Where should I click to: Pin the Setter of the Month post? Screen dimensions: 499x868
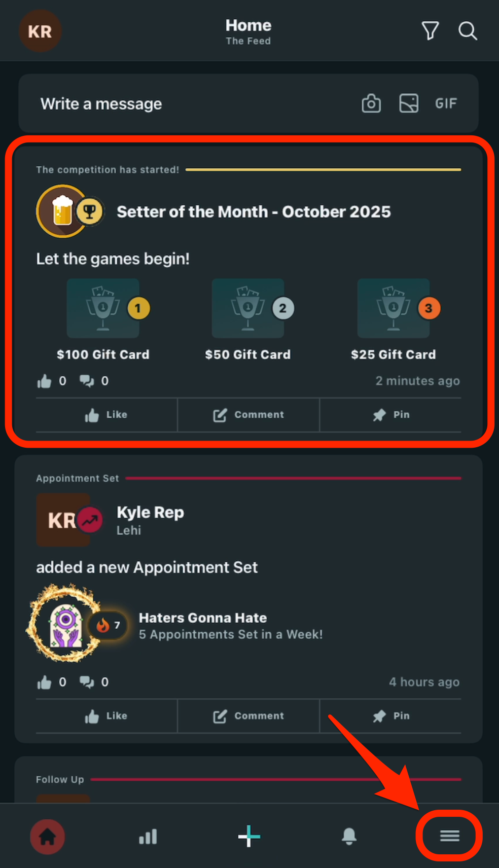point(390,415)
